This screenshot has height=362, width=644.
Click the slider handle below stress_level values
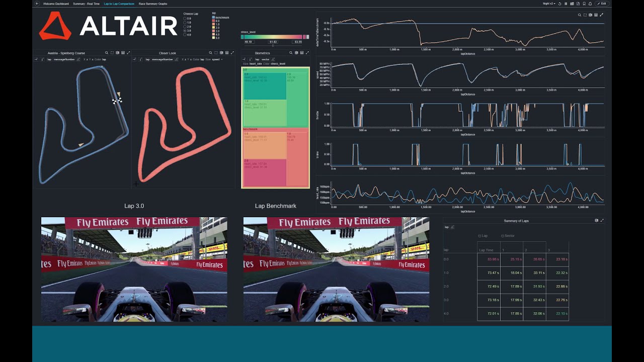273,45
